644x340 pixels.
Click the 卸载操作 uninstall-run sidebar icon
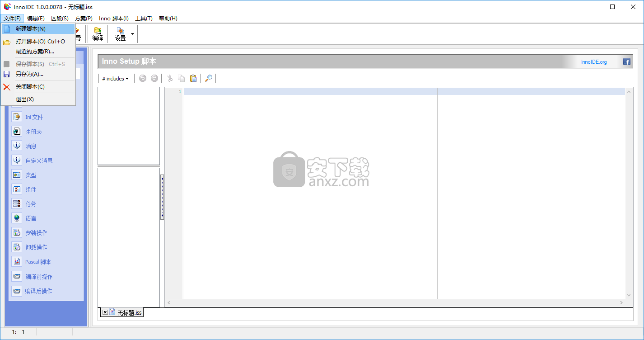[x=17, y=247]
